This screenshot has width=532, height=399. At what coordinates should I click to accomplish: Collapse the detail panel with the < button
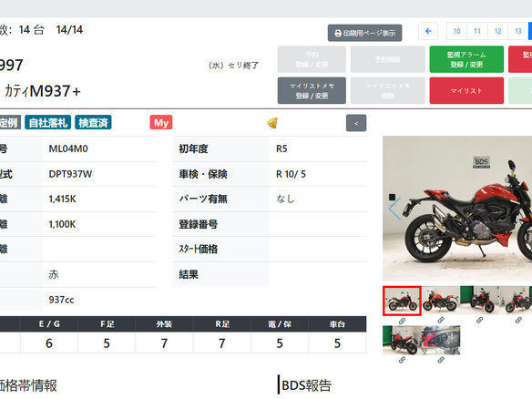click(356, 123)
